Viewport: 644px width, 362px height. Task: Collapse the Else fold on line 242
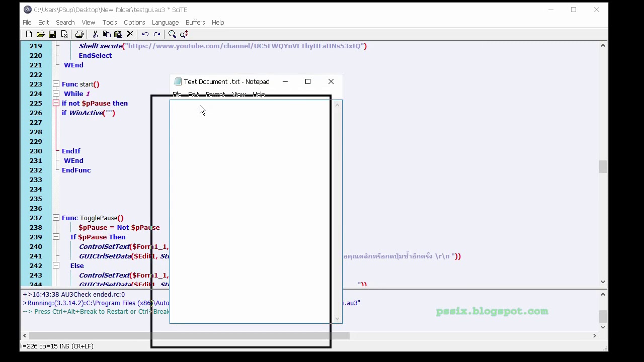tap(56, 265)
